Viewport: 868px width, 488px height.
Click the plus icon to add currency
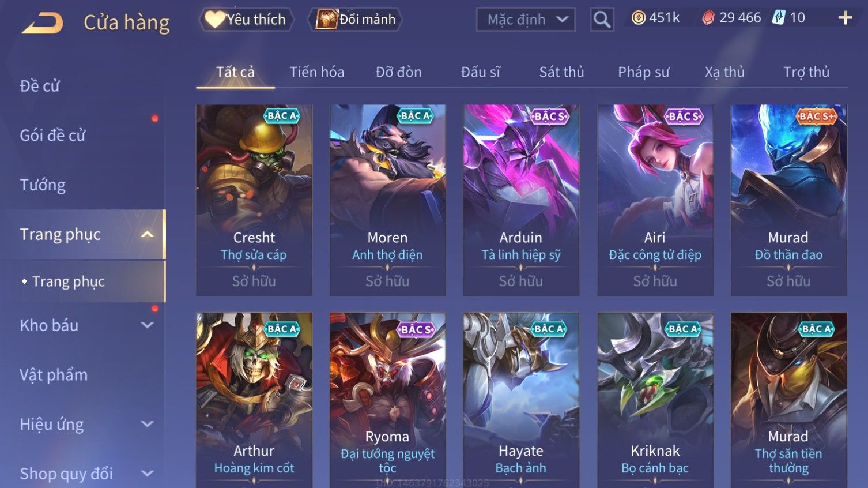[845, 18]
